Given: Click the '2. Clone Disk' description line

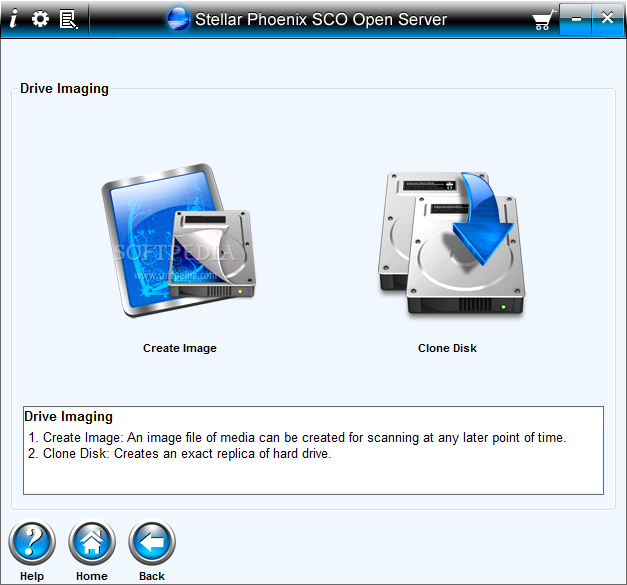Looking at the screenshot, I should (180, 453).
